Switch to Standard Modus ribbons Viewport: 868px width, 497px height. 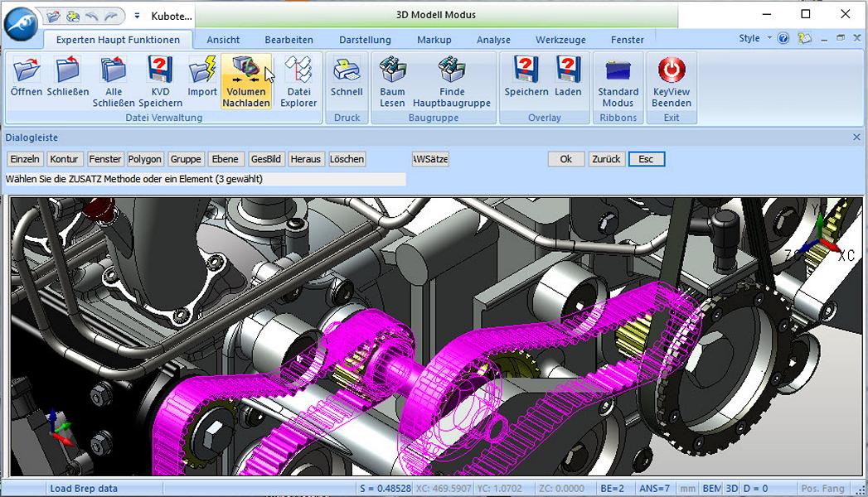(x=618, y=80)
